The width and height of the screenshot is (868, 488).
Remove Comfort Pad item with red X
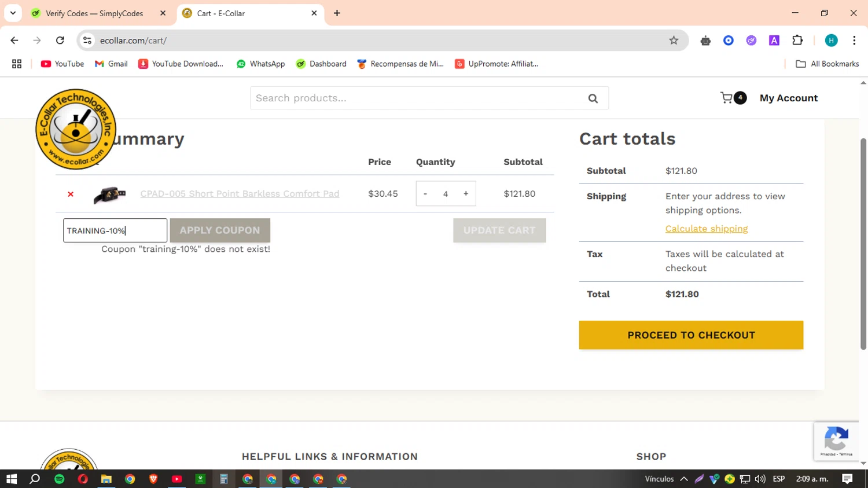coord(71,194)
